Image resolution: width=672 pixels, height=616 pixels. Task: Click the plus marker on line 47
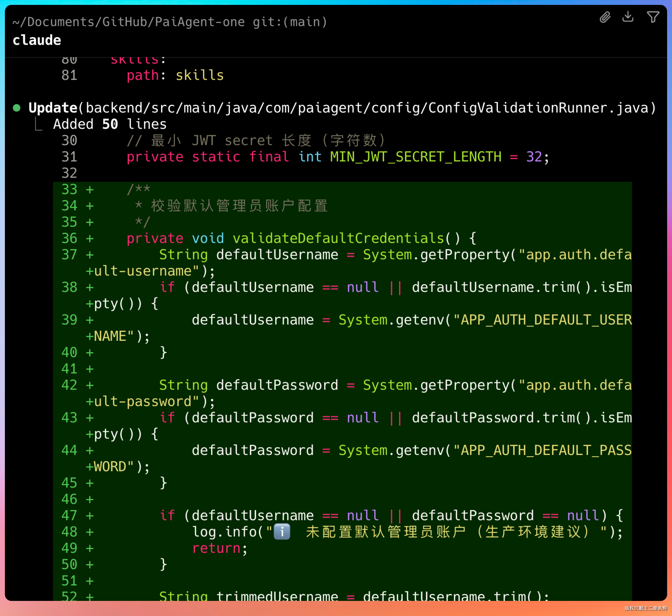90,516
